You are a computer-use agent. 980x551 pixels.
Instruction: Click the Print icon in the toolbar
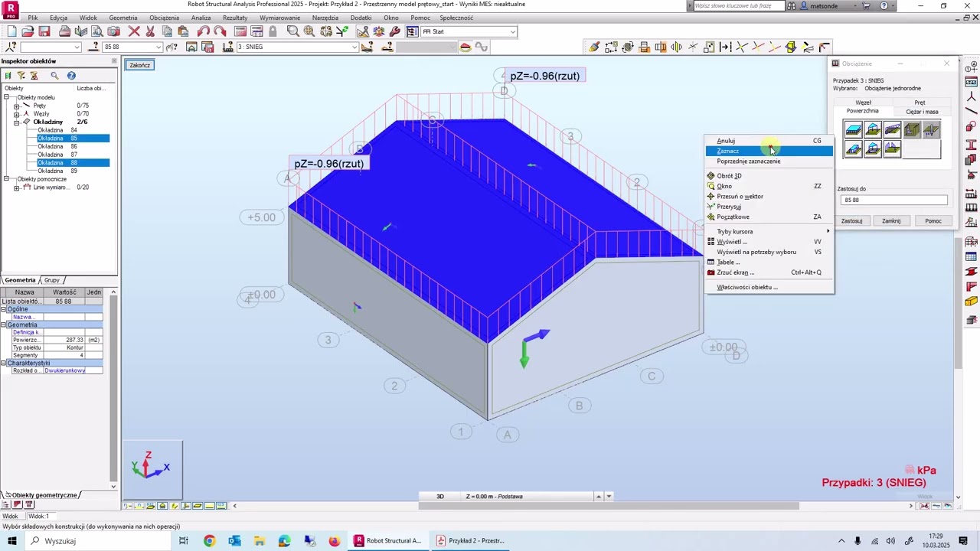65,31
